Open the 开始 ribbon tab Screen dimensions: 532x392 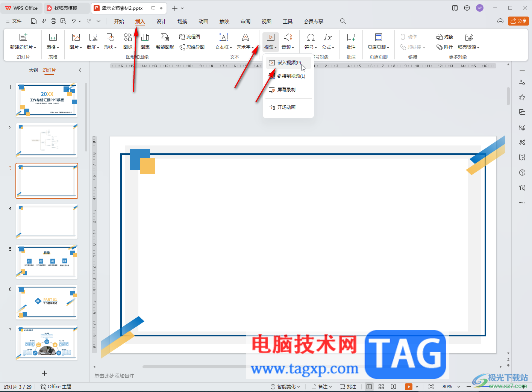click(x=119, y=21)
